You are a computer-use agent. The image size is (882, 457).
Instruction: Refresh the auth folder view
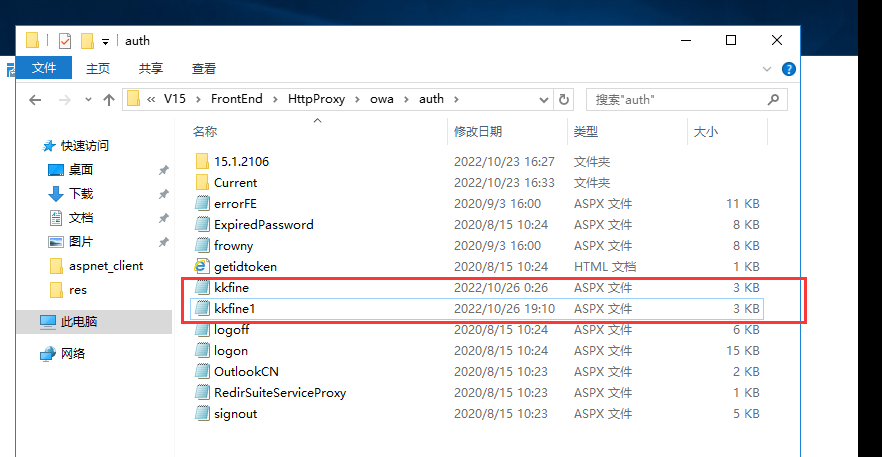pos(564,100)
